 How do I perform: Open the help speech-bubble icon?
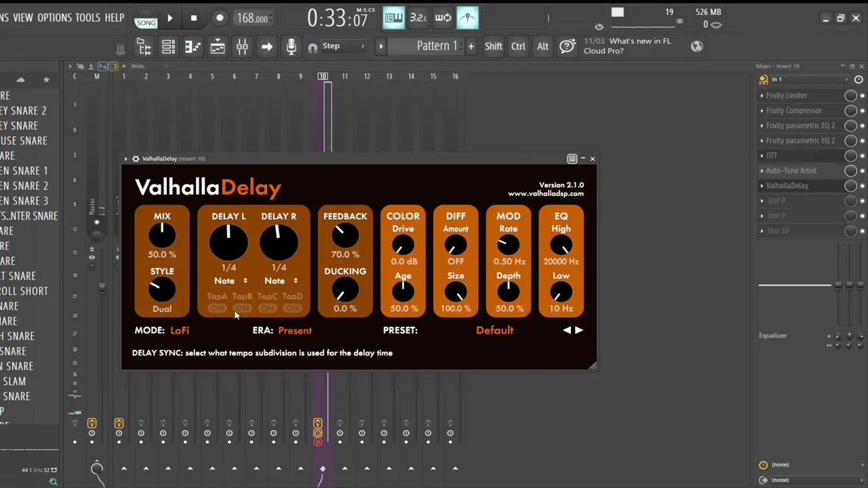(568, 46)
